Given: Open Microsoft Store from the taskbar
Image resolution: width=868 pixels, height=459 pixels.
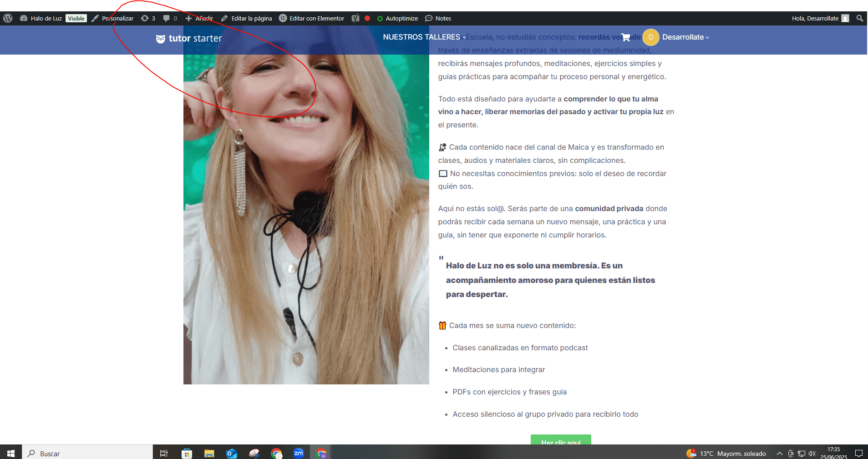Looking at the screenshot, I should point(187,453).
